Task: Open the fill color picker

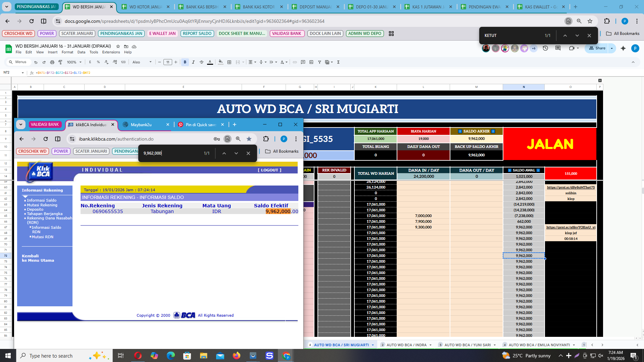Action: 220,62
